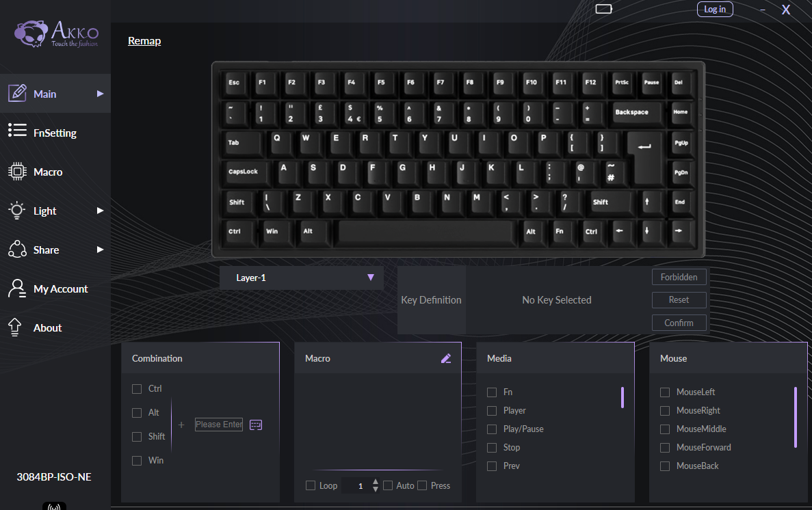Click the Media list scrollbar
812x510 pixels.
pos(623,398)
